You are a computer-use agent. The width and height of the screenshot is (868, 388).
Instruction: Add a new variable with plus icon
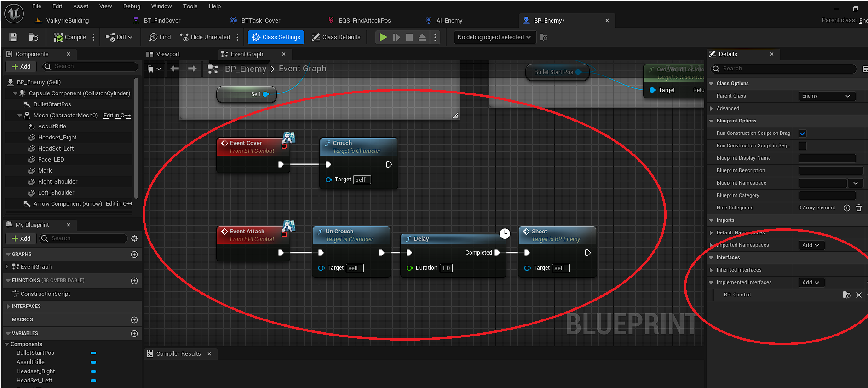(x=134, y=334)
